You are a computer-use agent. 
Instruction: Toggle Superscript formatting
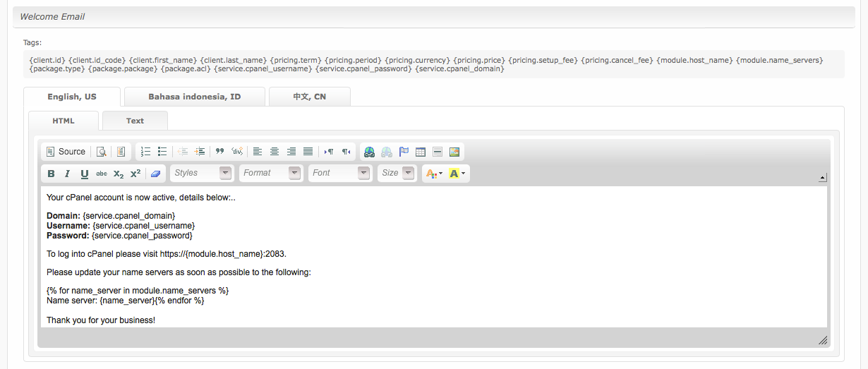135,173
